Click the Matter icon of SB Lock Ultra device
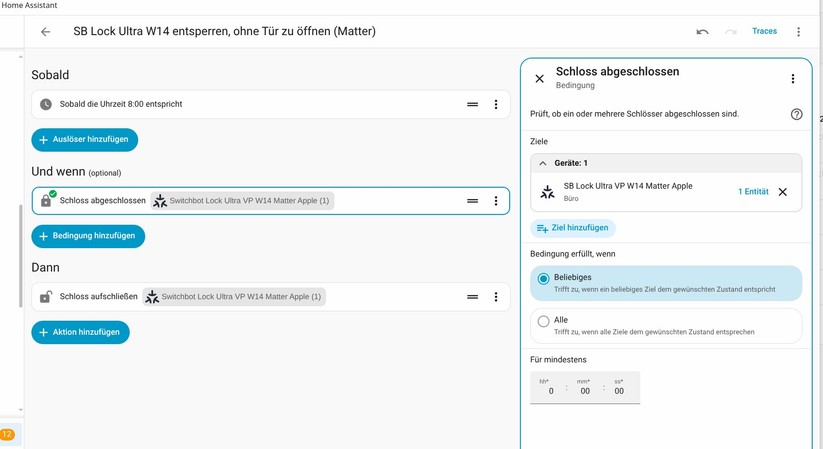823x449 pixels. click(x=547, y=192)
